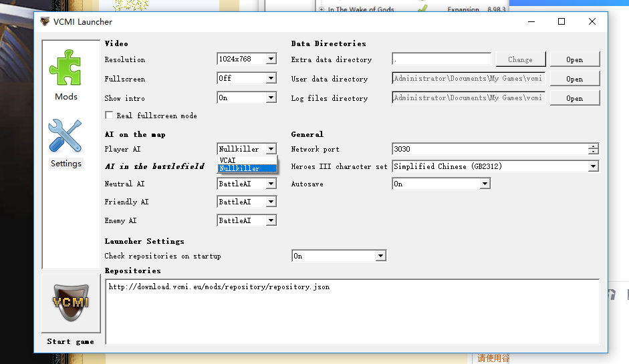629x364 pixels.
Task: Click the VCMI Launcher title bar app icon
Action: [x=45, y=21]
